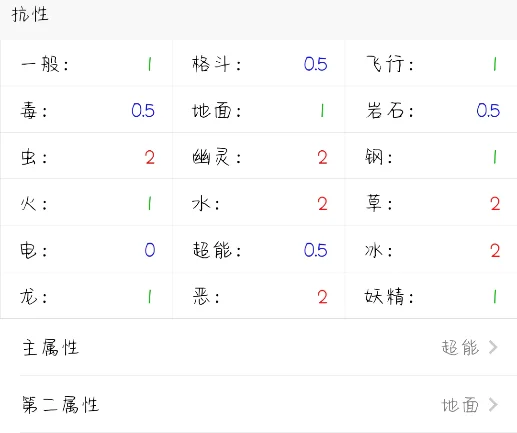This screenshot has height=433, width=517.
Task: Select the 超能 resistance cell in table
Action: coord(259,249)
